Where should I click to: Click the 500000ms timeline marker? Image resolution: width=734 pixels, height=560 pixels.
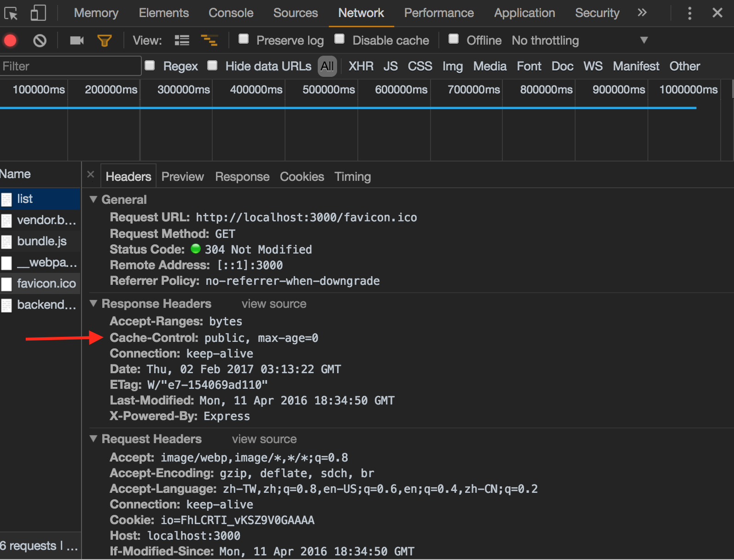tap(328, 89)
